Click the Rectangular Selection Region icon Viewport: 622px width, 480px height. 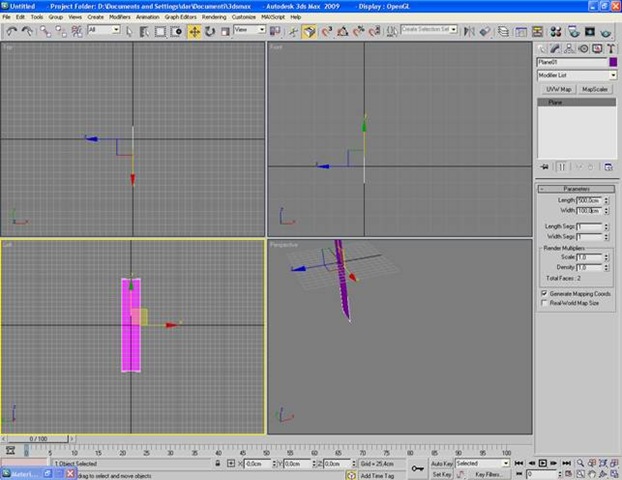[160, 32]
